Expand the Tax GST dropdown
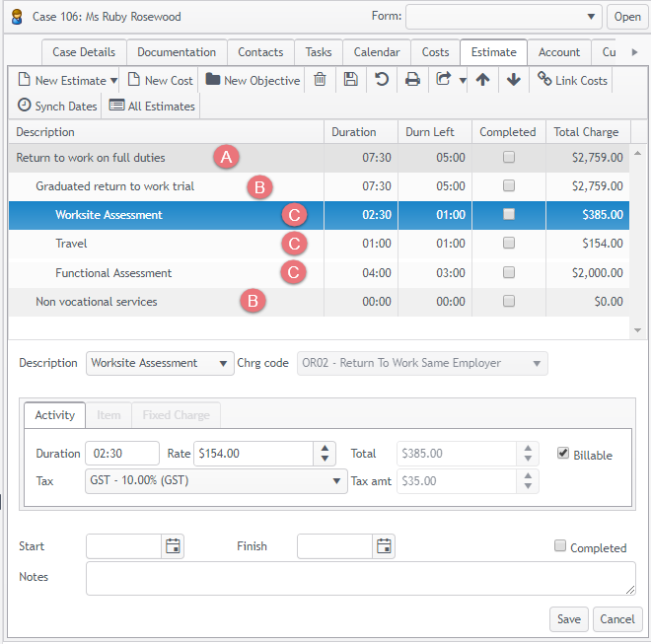The height and width of the screenshot is (644, 651). click(x=215, y=480)
